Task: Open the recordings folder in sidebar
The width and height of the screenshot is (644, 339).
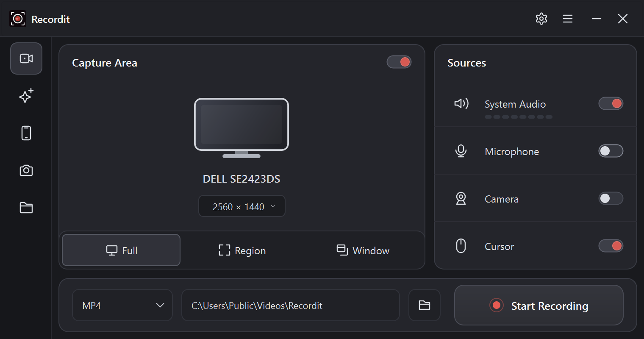Action: 26,208
